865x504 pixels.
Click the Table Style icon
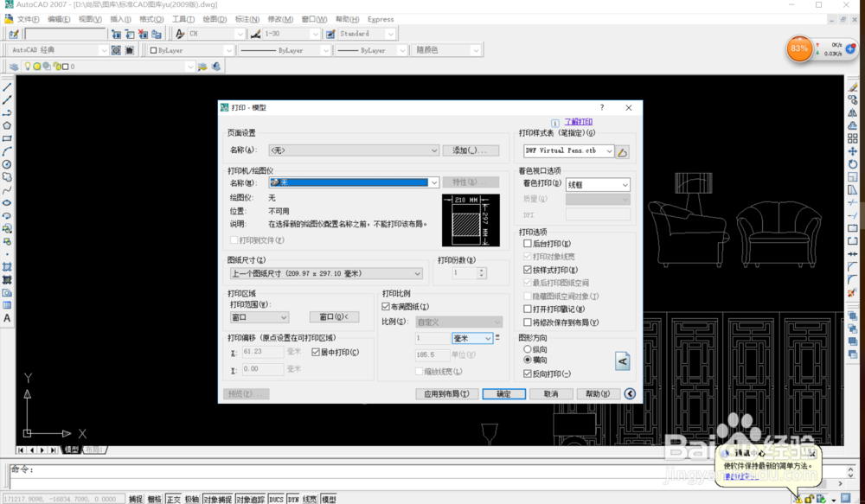coord(330,34)
